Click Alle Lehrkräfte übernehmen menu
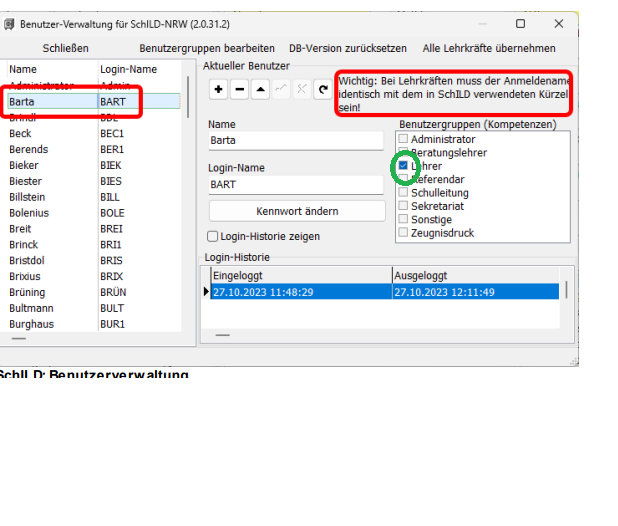 [489, 48]
